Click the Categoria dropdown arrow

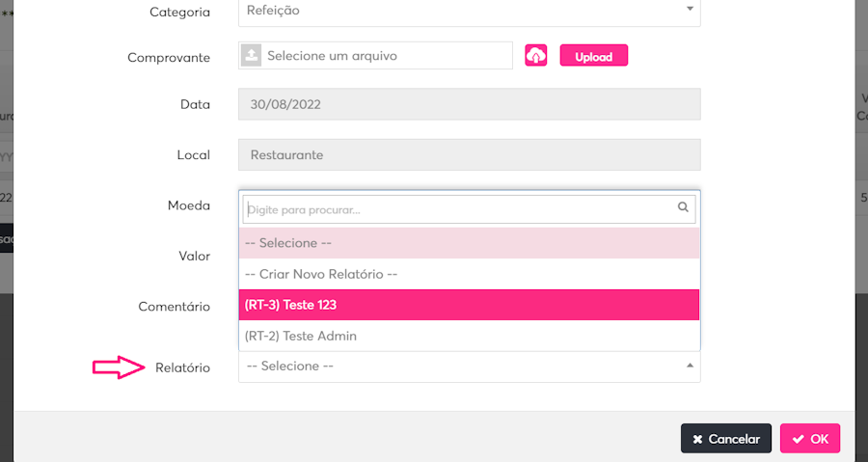tap(689, 9)
